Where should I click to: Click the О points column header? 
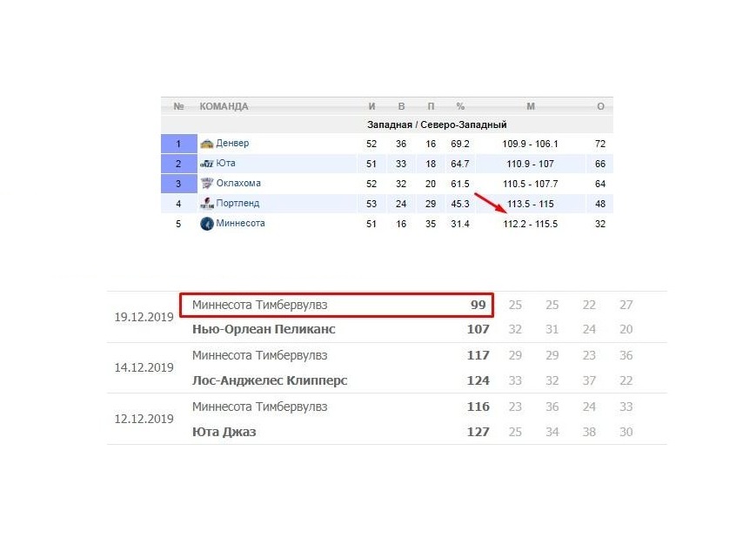pos(600,106)
